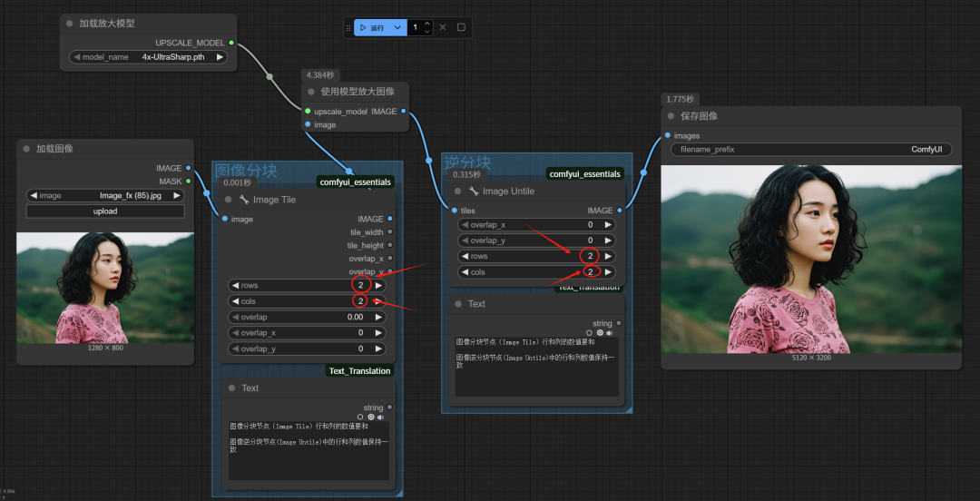Click the wrench icon on Image Tile node

244,200
